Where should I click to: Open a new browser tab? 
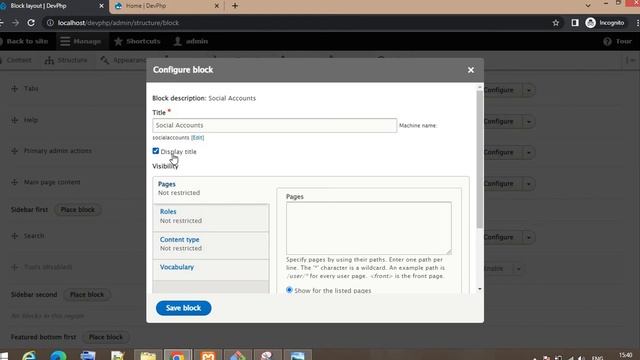click(235, 6)
